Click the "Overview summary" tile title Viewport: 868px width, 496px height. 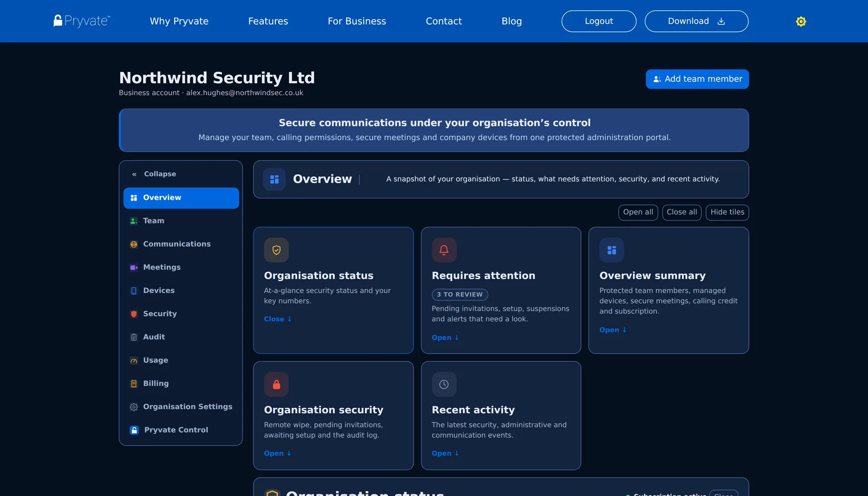click(652, 276)
